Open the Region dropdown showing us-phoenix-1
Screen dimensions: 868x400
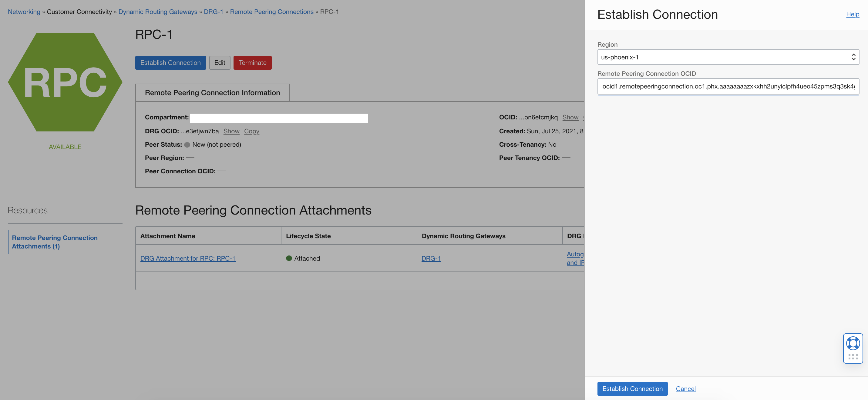pos(728,57)
